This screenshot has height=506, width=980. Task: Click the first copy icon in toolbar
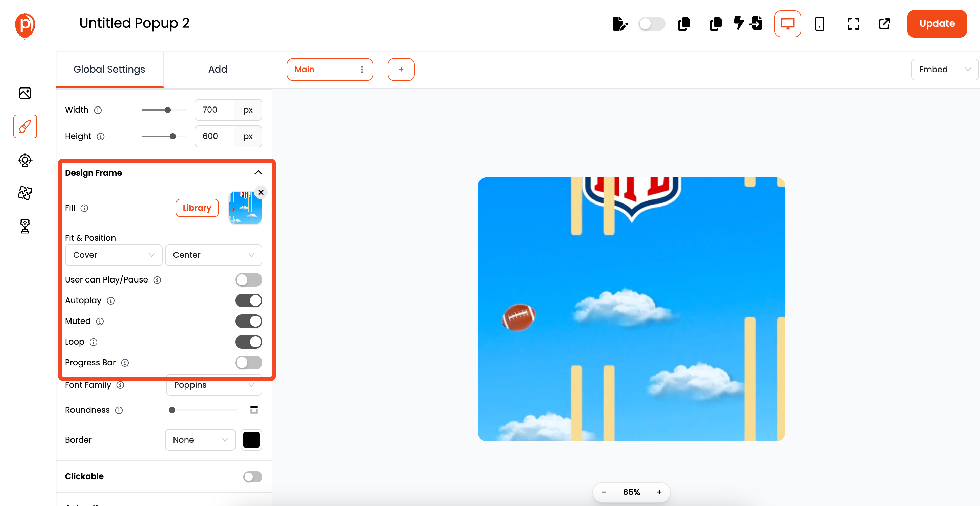(684, 24)
